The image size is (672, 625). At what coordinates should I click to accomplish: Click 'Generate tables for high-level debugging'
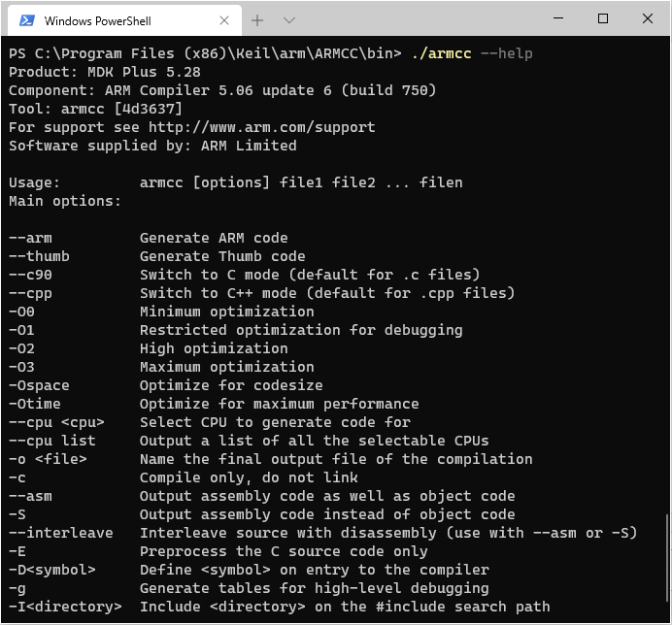tap(314, 588)
